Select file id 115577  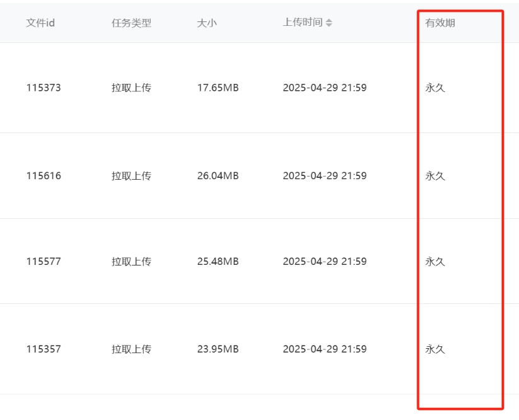44,262
